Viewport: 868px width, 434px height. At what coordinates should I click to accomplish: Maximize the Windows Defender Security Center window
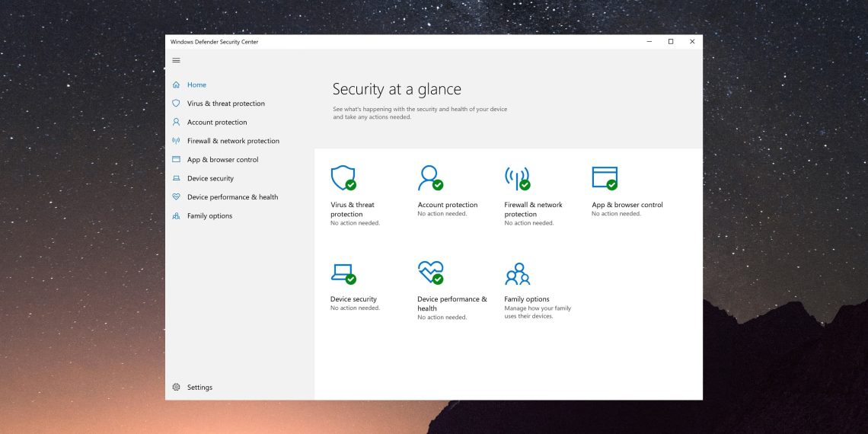point(670,42)
